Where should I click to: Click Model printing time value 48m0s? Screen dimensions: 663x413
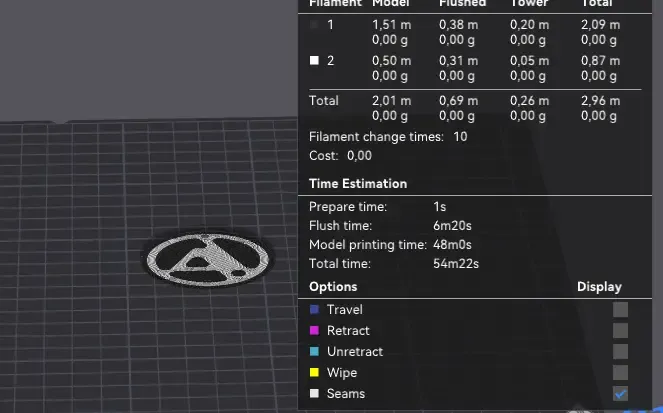pos(452,245)
